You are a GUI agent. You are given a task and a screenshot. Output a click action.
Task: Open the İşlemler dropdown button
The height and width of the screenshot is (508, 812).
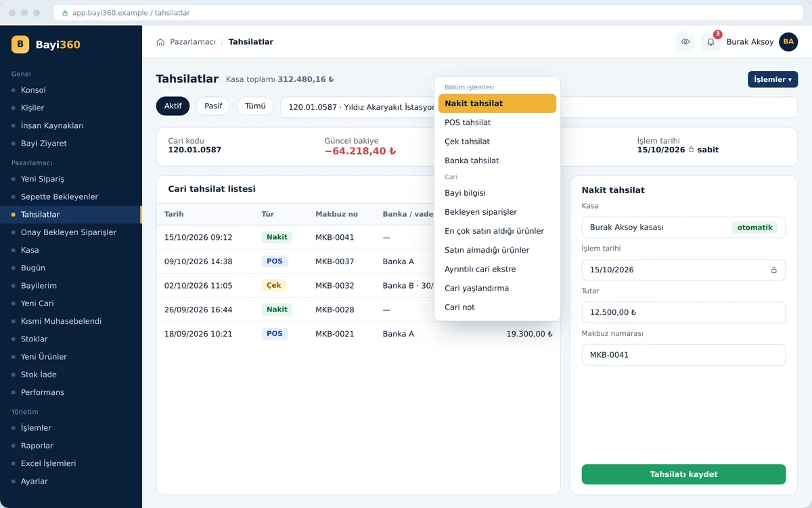pos(773,79)
